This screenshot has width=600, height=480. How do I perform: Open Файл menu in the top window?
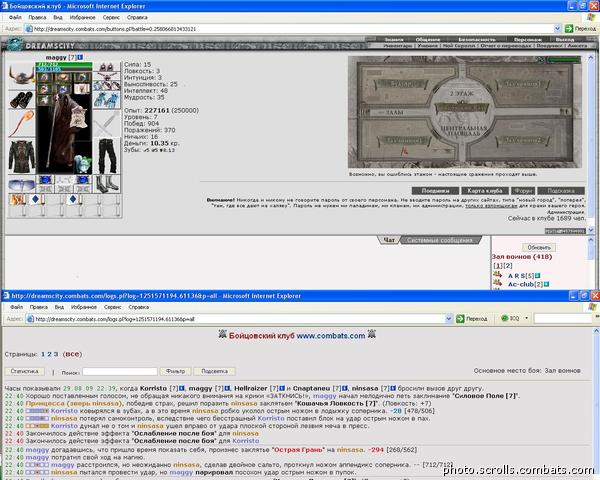[x=15, y=17]
